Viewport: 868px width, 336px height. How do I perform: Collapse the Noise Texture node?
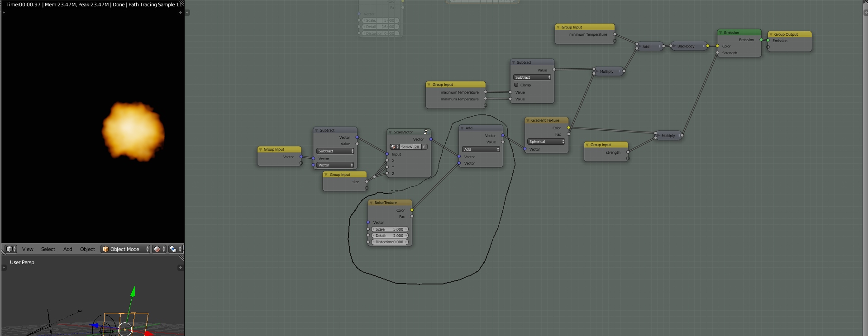372,203
